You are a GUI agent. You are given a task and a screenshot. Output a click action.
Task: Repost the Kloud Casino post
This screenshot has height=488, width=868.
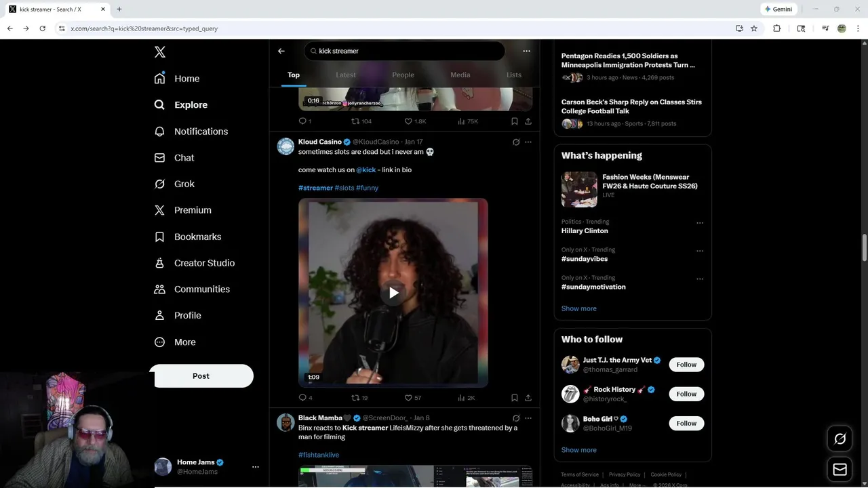359,398
